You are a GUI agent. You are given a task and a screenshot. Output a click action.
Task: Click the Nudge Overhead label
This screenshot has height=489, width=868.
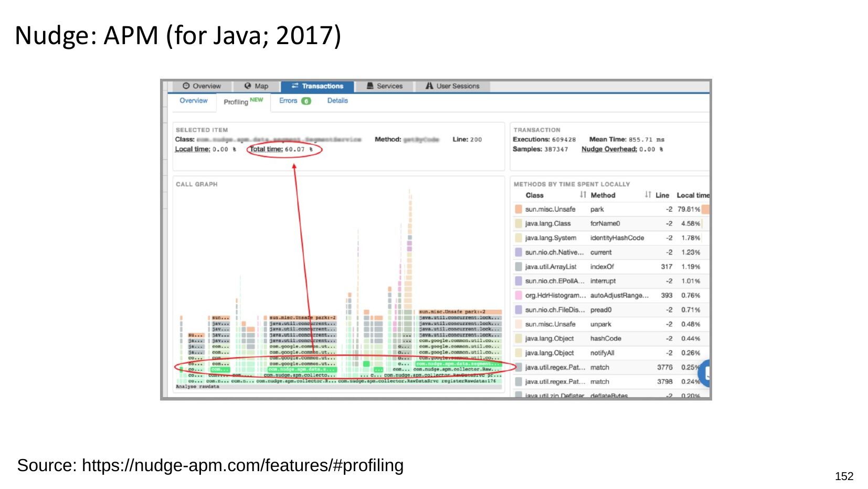click(x=609, y=149)
